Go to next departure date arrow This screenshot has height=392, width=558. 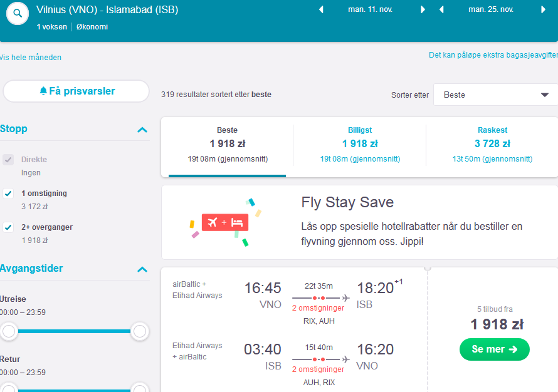pos(423,9)
